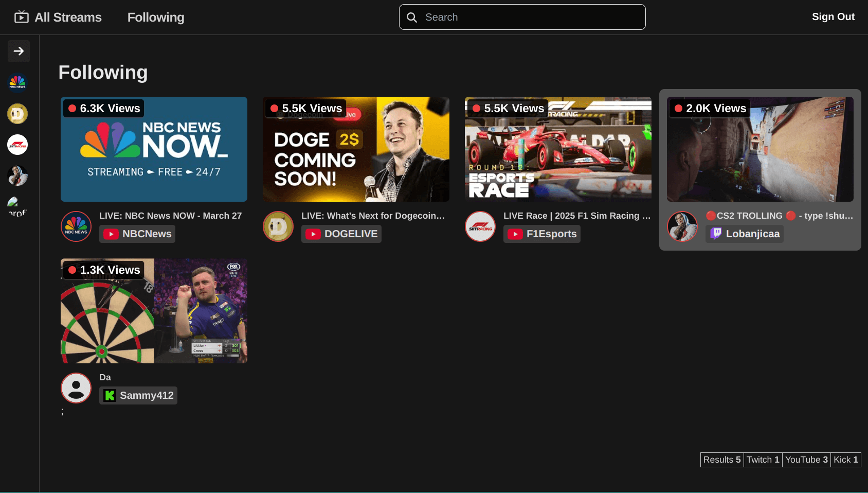Click Sammy412 default user avatar
The height and width of the screenshot is (493, 868).
pyautogui.click(x=76, y=388)
